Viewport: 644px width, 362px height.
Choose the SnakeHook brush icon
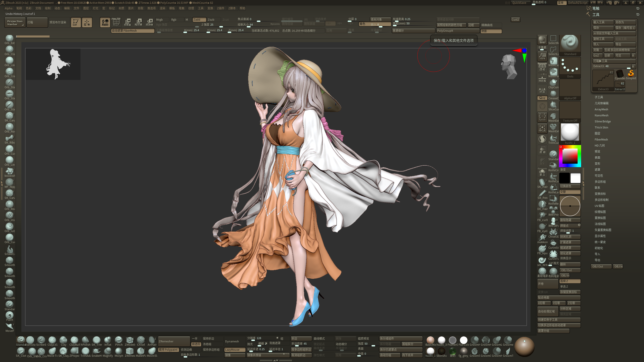point(96,351)
